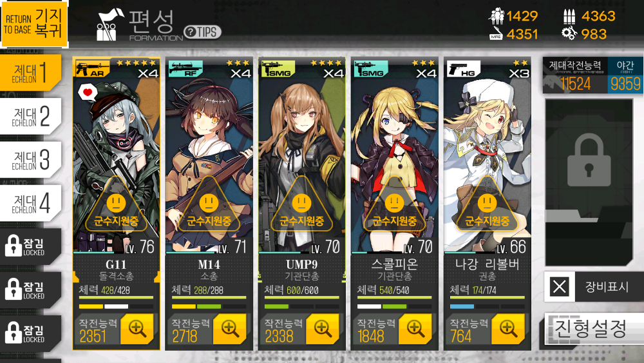Open Nagant Revolver magnifier detail icon
Screen dimensions: 644x363
coord(508,328)
